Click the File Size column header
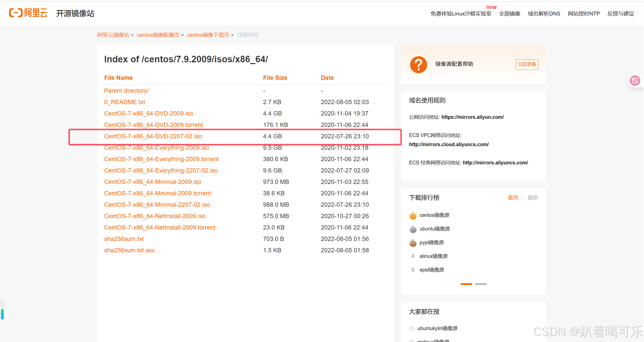This screenshot has height=342, width=644. click(x=275, y=78)
